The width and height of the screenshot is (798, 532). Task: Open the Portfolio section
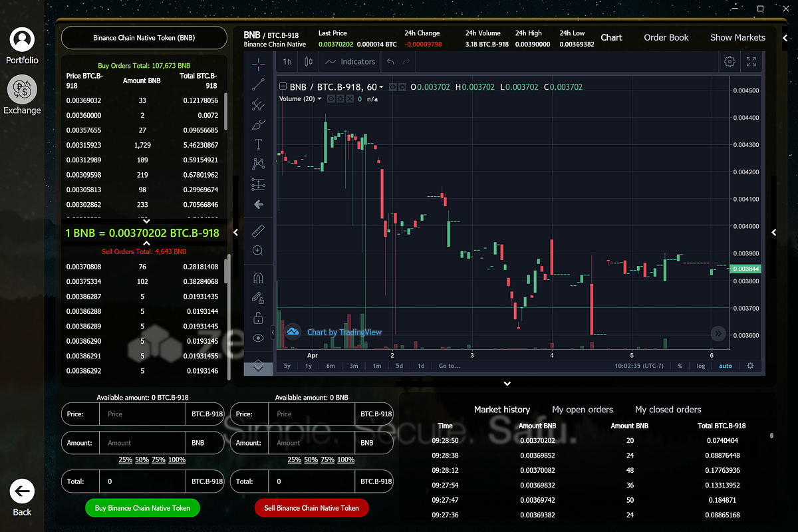pos(23,46)
